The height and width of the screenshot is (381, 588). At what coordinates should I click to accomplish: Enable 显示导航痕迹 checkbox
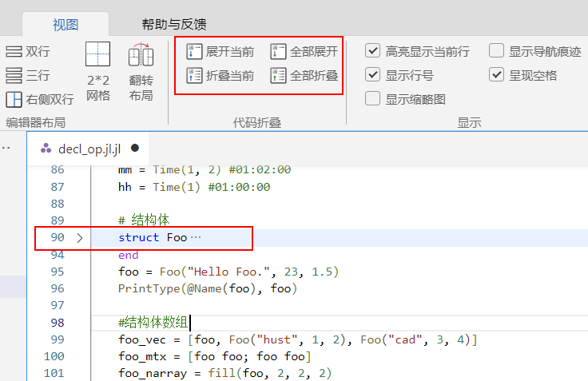pyautogui.click(x=496, y=51)
